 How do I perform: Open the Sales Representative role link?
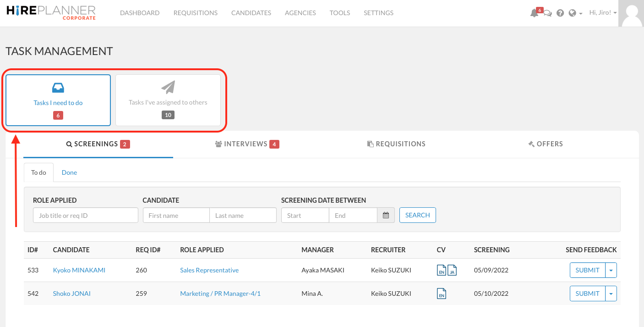click(x=209, y=270)
